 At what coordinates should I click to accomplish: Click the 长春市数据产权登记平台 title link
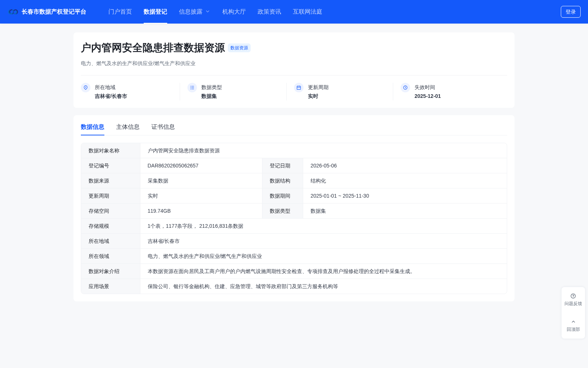(x=54, y=12)
